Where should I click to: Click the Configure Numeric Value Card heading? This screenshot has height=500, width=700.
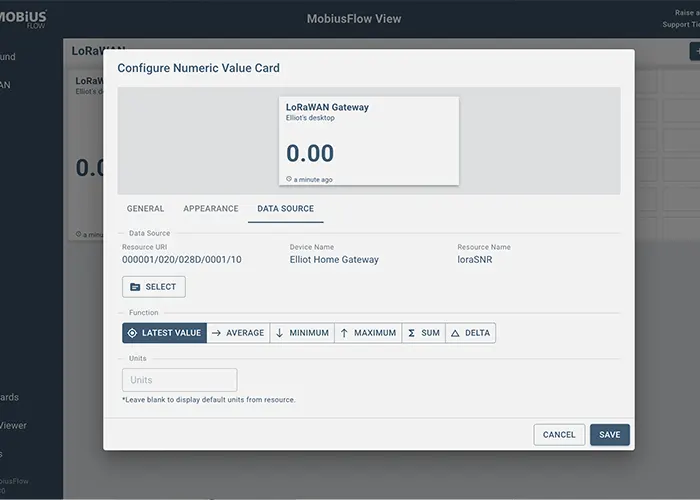click(x=199, y=68)
